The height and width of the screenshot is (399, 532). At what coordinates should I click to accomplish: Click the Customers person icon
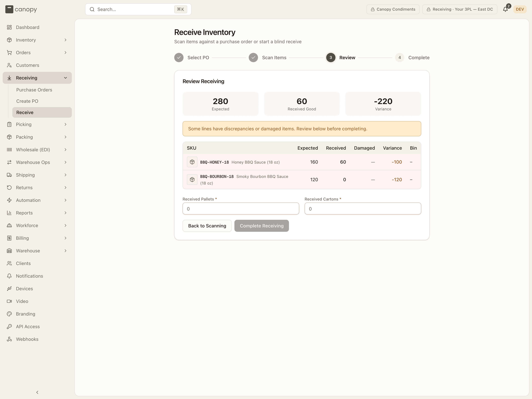pyautogui.click(x=9, y=65)
